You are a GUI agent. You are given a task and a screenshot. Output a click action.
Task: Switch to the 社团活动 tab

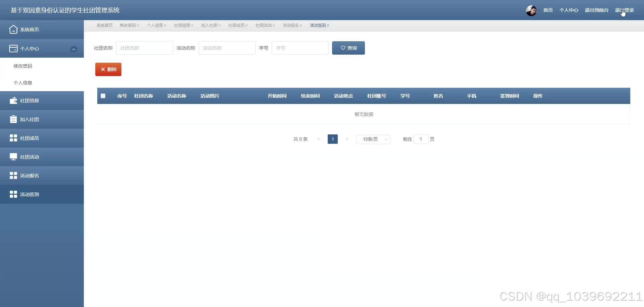point(263,25)
